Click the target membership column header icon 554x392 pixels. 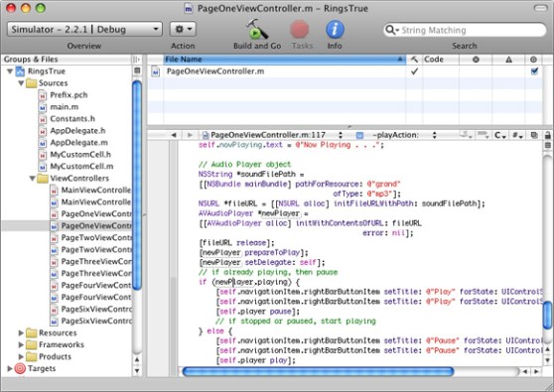pos(533,60)
